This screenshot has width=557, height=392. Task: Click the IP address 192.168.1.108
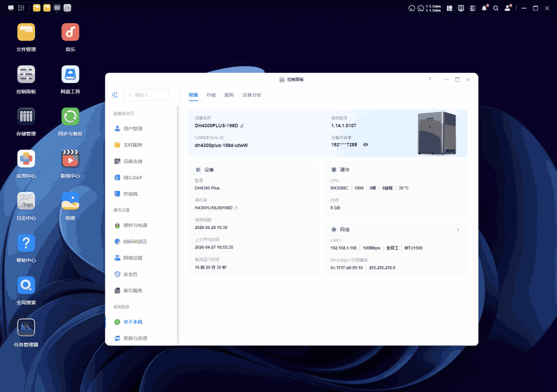pos(343,248)
